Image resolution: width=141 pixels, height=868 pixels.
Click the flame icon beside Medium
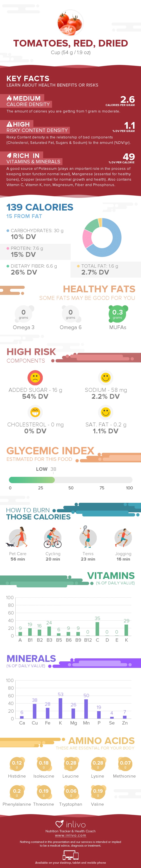[9, 98]
